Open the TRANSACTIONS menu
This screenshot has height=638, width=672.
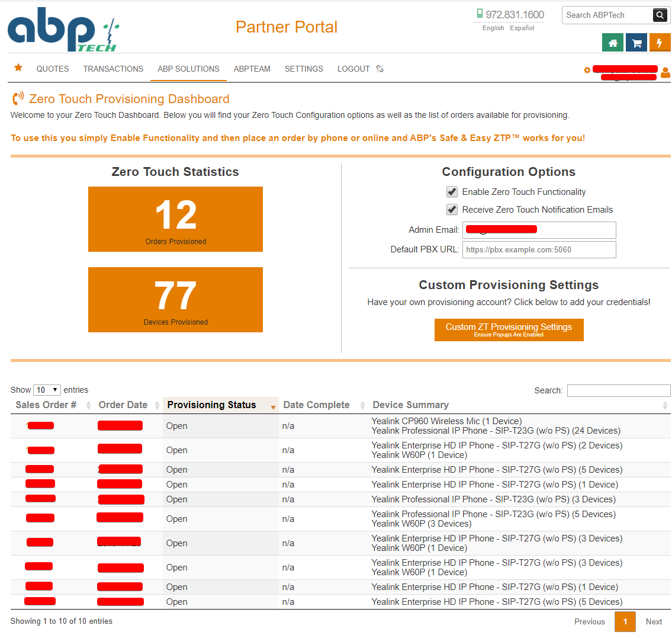[113, 69]
